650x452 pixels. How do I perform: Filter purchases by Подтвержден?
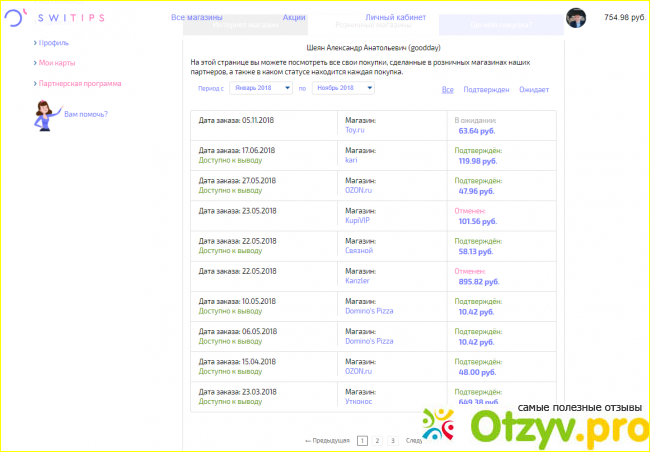(x=485, y=90)
